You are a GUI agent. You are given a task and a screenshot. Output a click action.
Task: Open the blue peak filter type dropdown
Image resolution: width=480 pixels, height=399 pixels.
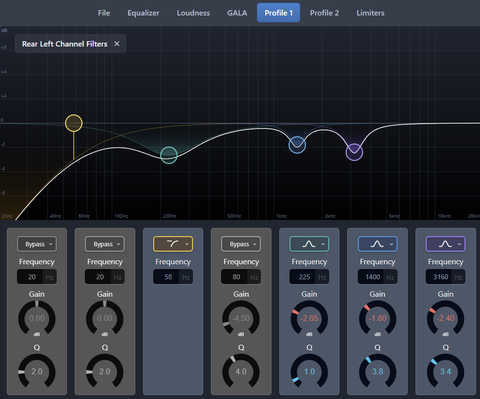(x=377, y=244)
